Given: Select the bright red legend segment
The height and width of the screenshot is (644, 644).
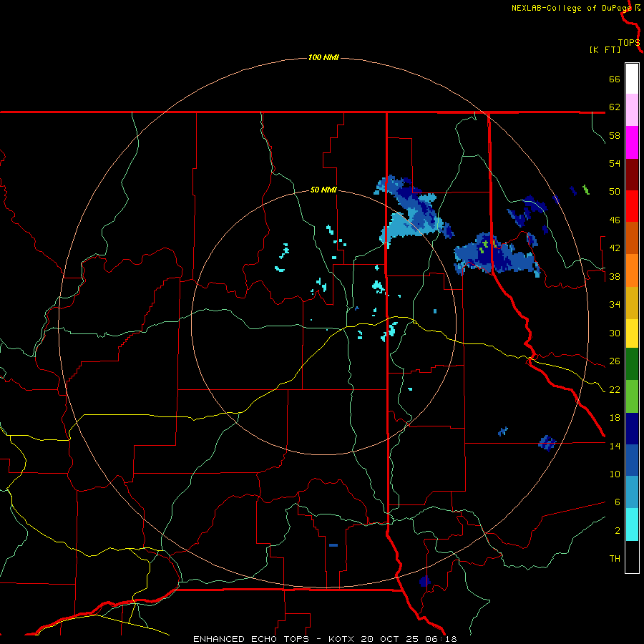Looking at the screenshot, I should click(x=632, y=206).
